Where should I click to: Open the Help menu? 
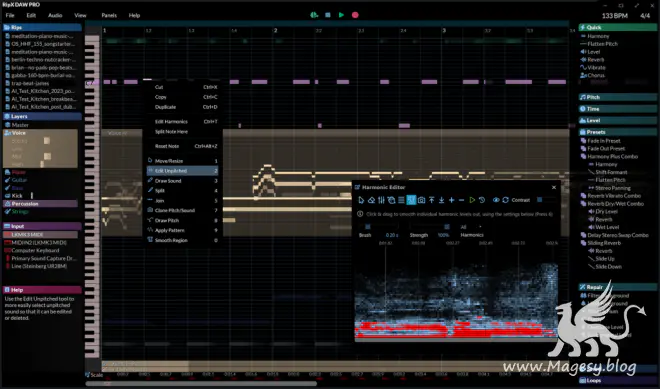tap(134, 15)
